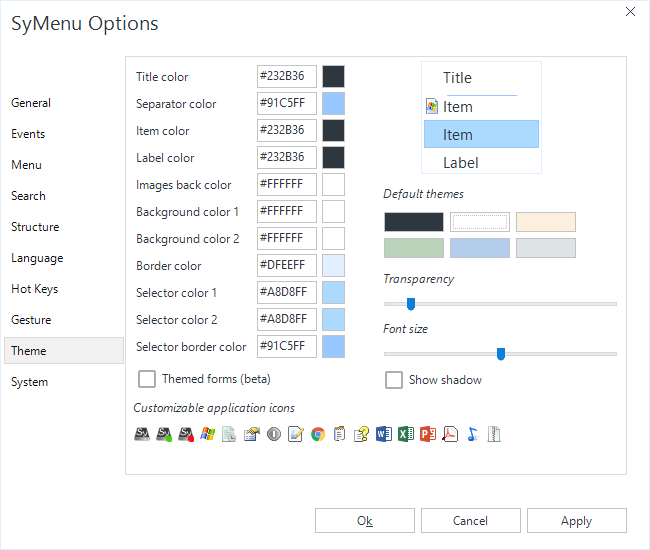Choose the gray default theme
Image resolution: width=650 pixels, height=550 pixels.
tap(546, 248)
